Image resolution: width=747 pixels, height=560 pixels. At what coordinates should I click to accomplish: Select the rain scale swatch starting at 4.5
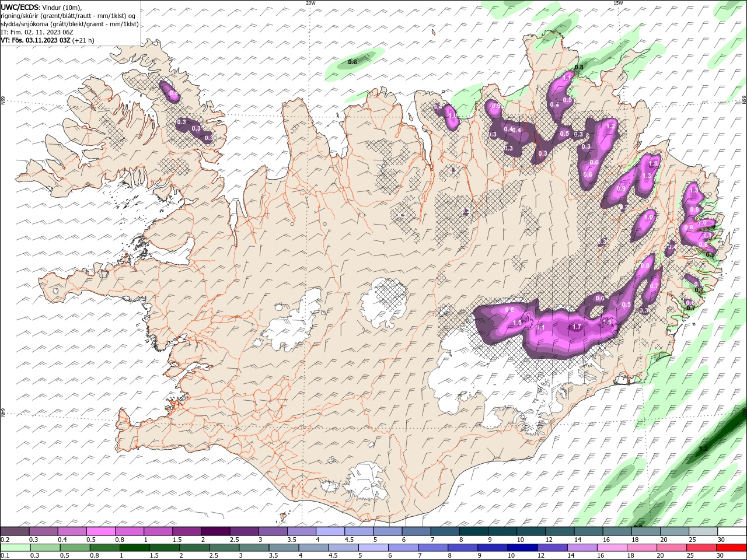tap(343, 548)
